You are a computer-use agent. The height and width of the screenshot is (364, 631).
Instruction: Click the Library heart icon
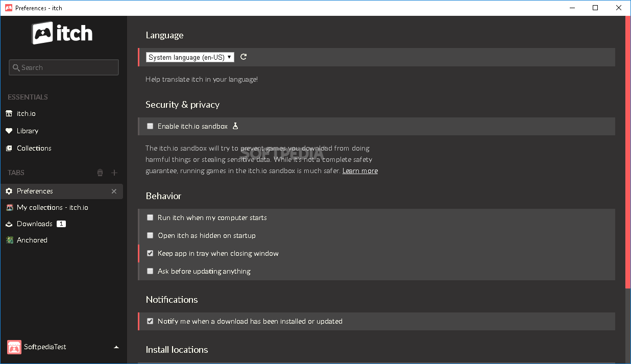pos(9,131)
